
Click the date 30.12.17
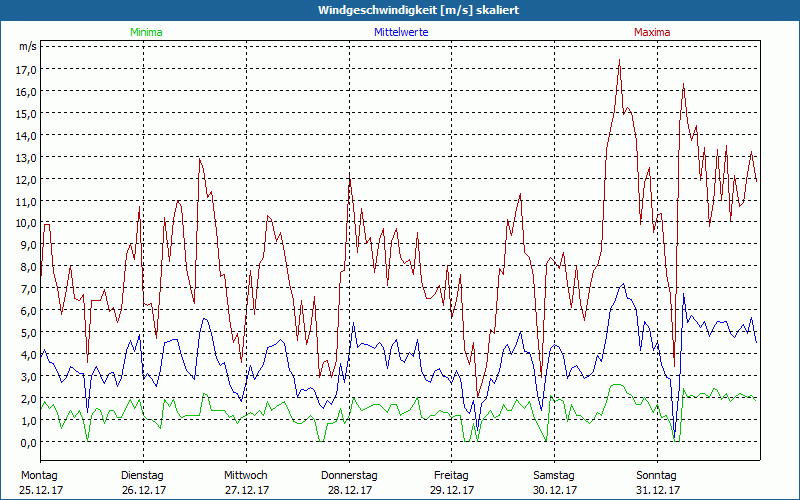click(x=555, y=490)
